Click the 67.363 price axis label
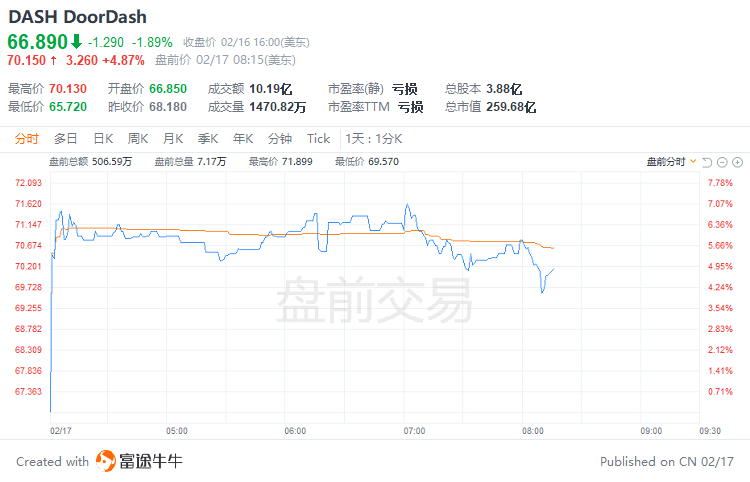The image size is (750, 482). click(x=28, y=392)
